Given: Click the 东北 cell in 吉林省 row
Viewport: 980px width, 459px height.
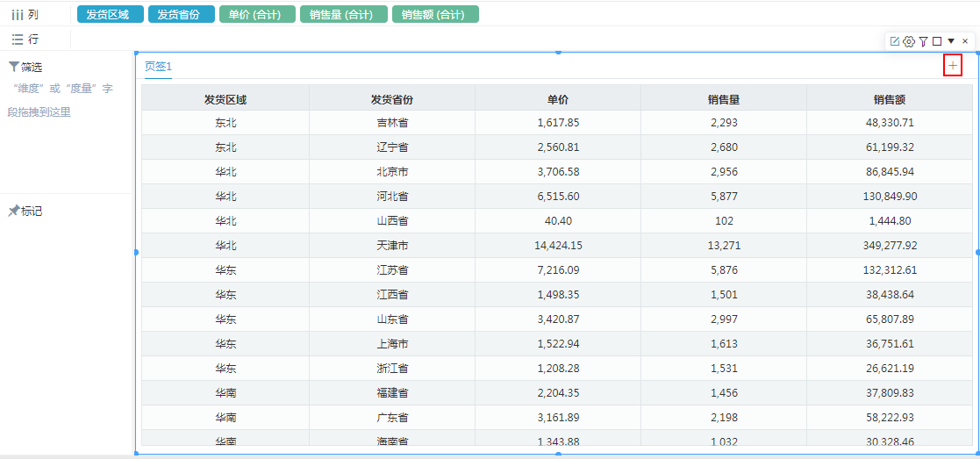Looking at the screenshot, I should 225,123.
